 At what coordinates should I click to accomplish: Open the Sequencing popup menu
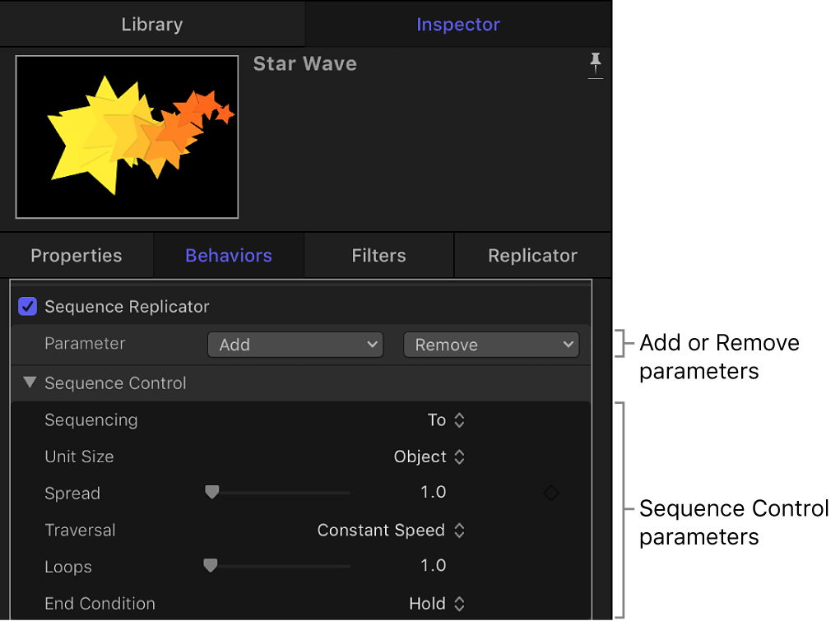point(447,420)
